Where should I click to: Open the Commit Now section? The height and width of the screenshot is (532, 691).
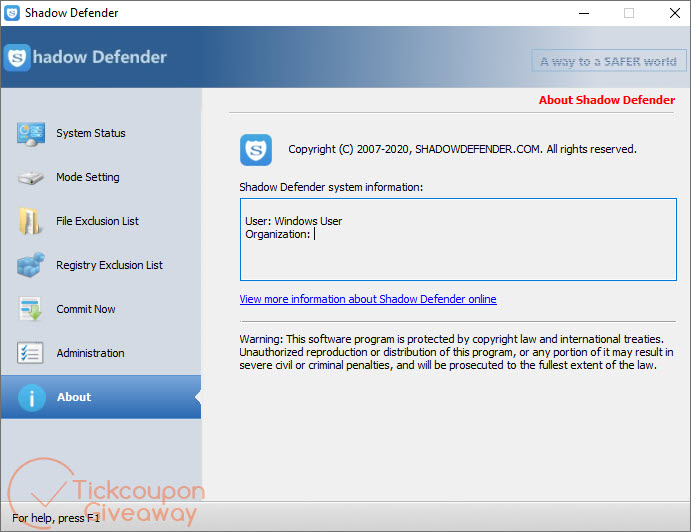85,310
